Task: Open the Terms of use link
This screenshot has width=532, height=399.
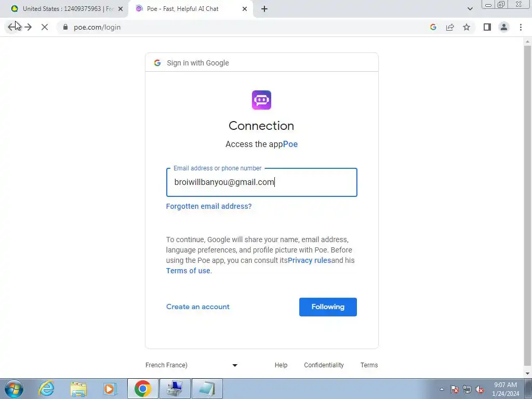Action: (188, 271)
